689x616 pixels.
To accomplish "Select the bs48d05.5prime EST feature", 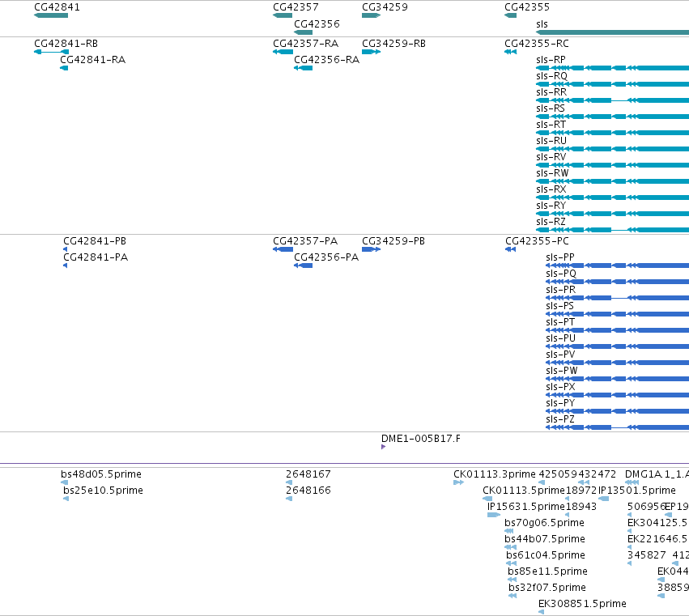I will point(65,483).
